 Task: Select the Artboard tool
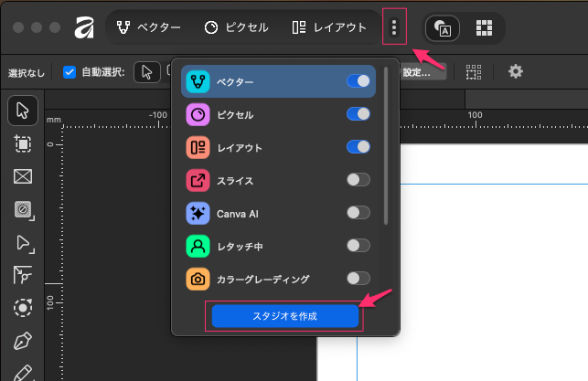23,143
